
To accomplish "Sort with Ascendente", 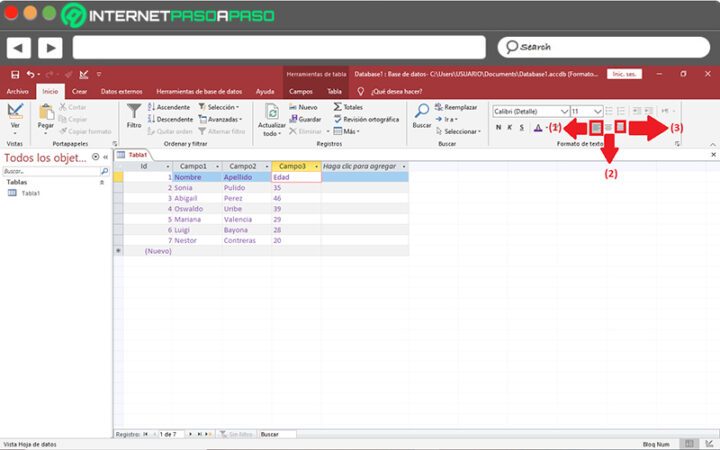I will click(x=169, y=107).
